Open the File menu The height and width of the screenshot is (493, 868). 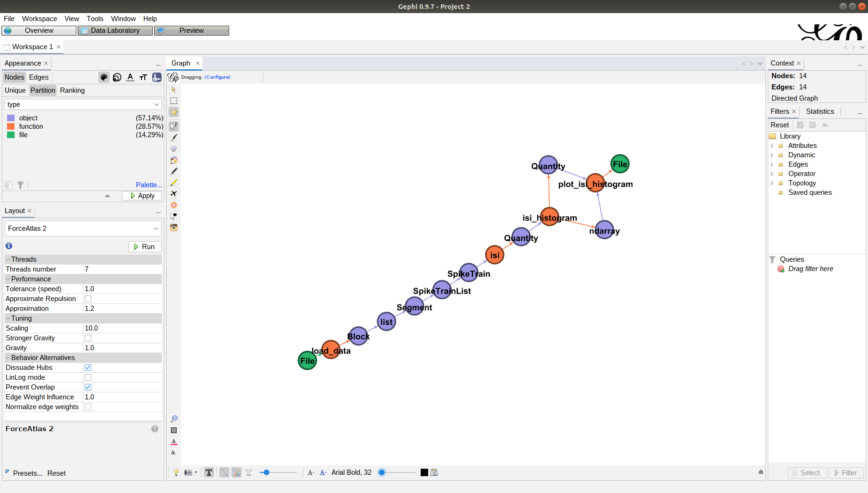(x=9, y=19)
